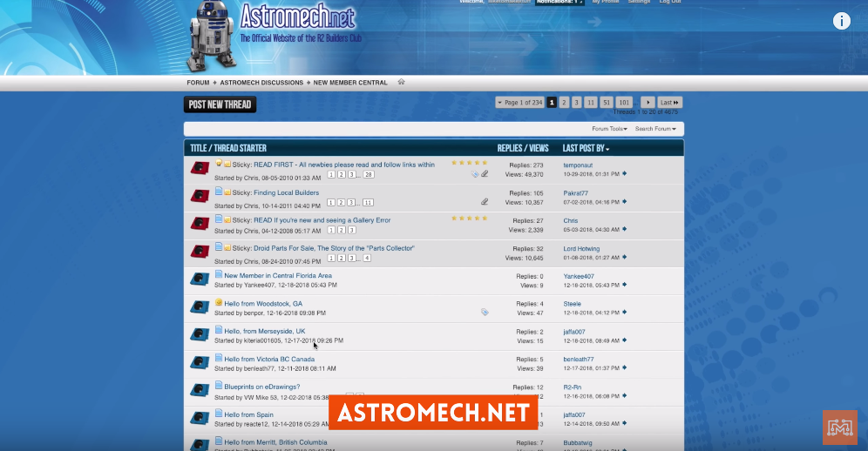This screenshot has height=451, width=868.
Task: Click the channel watermark icon
Action: tap(840, 427)
